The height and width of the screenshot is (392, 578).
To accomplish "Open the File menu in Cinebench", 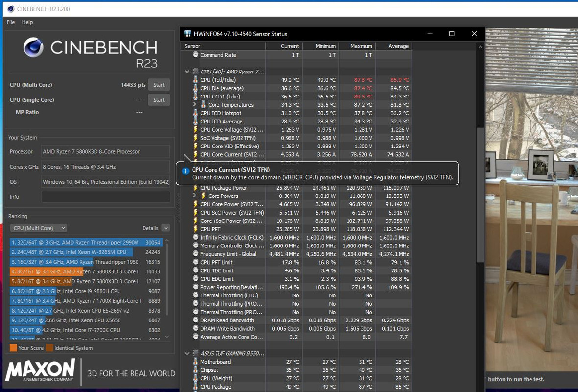I will (x=11, y=22).
